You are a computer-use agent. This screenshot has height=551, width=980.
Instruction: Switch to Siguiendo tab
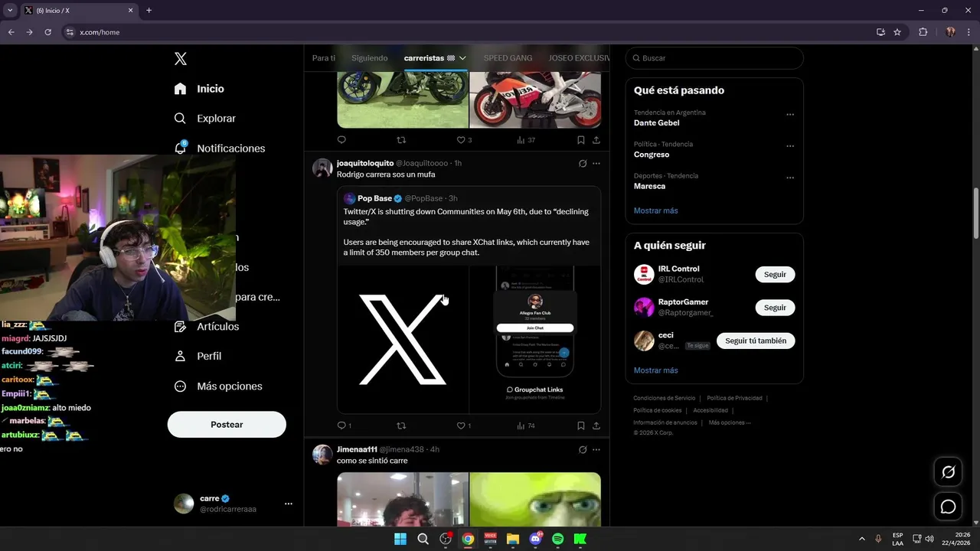click(370, 58)
